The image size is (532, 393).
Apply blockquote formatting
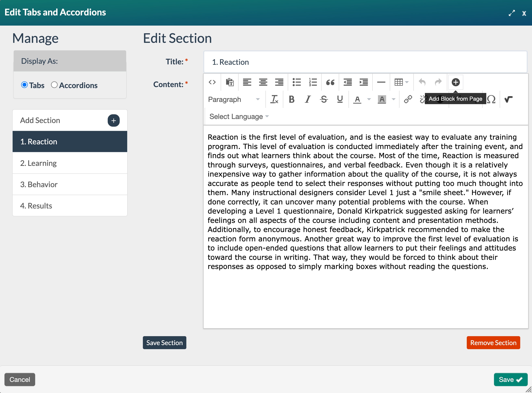330,82
